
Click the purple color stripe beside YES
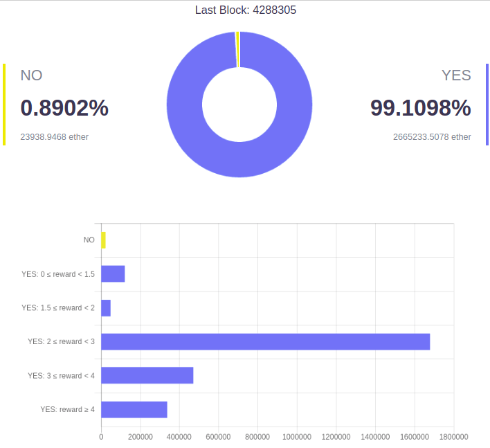[487, 105]
